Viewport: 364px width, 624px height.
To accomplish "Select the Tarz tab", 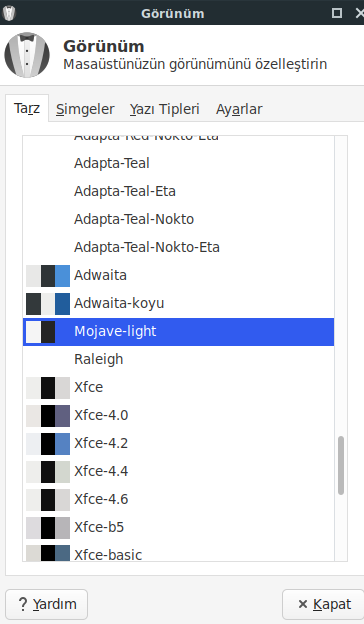I will click(x=27, y=108).
